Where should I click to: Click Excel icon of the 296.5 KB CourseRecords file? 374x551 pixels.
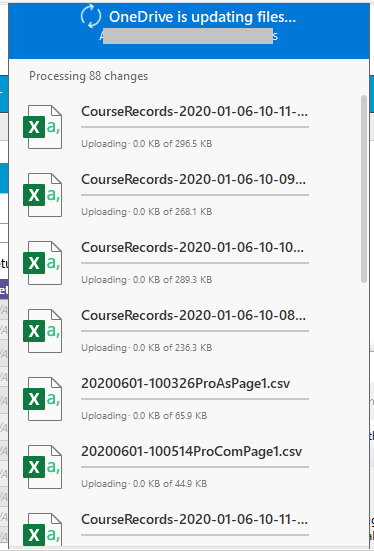tap(43, 127)
